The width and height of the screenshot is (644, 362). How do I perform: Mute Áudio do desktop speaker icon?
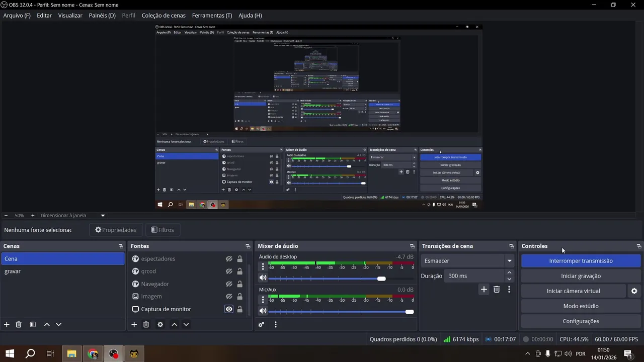click(263, 278)
